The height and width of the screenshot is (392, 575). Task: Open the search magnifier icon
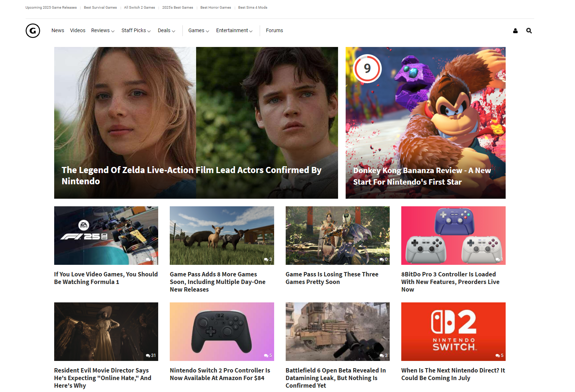click(x=529, y=31)
